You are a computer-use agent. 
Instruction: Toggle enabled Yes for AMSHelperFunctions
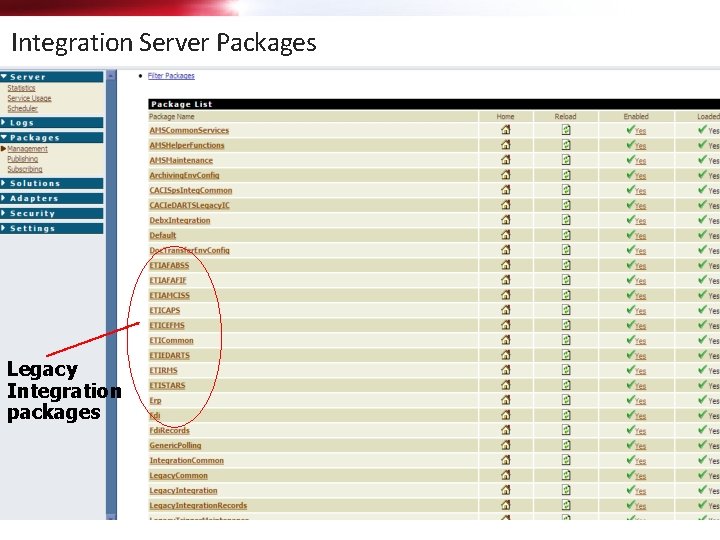(x=641, y=146)
